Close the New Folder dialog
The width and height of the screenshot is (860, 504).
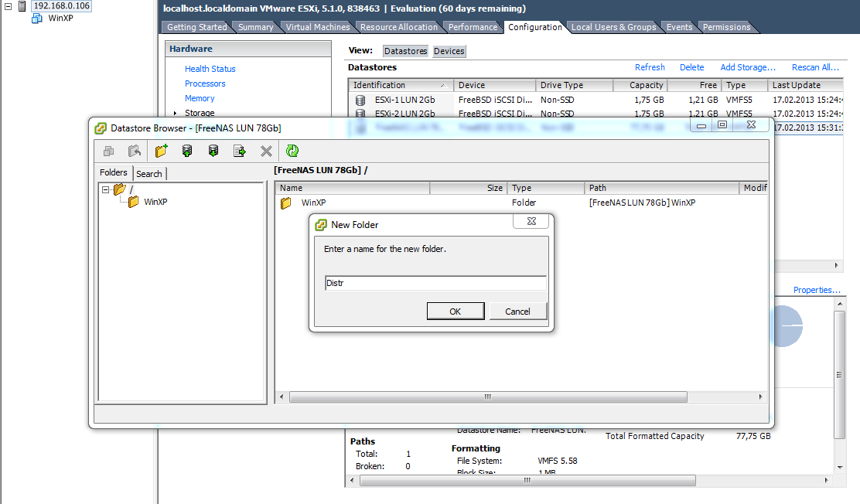[531, 221]
